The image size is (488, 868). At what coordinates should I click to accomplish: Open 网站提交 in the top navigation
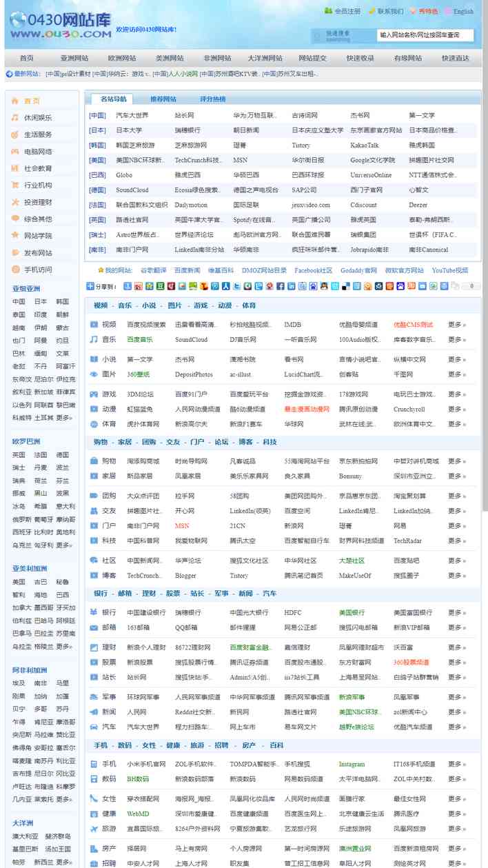tap(312, 59)
